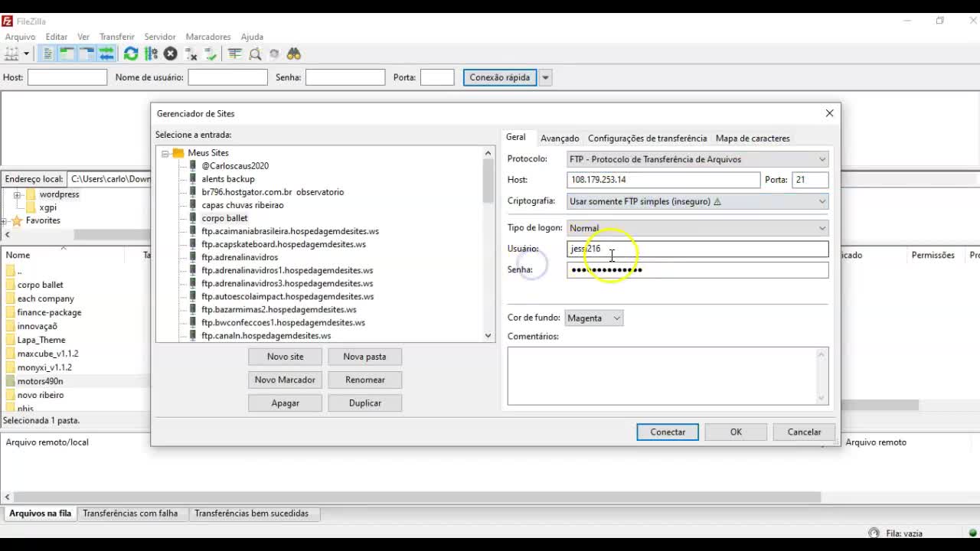Click the Conexão rápida button
Screen dimensions: 980x551
500,77
